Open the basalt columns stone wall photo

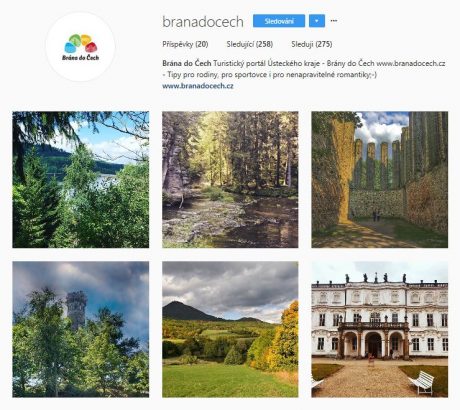pyautogui.click(x=380, y=179)
